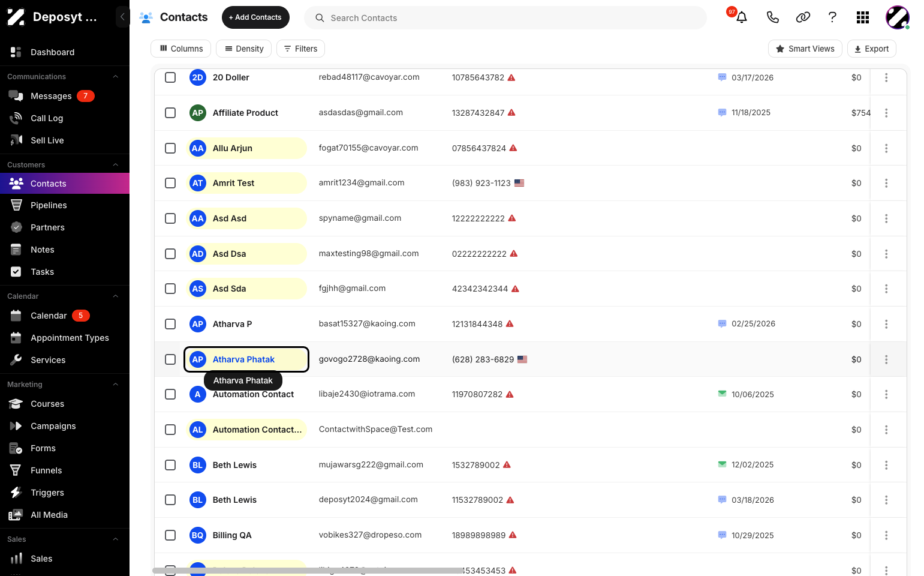Click the horizontal scrollbar under the table
This screenshot has height=576, width=924.
(x=308, y=571)
